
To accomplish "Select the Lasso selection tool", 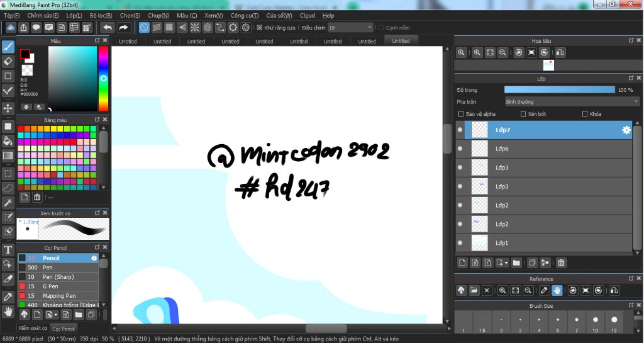I will click(x=8, y=188).
